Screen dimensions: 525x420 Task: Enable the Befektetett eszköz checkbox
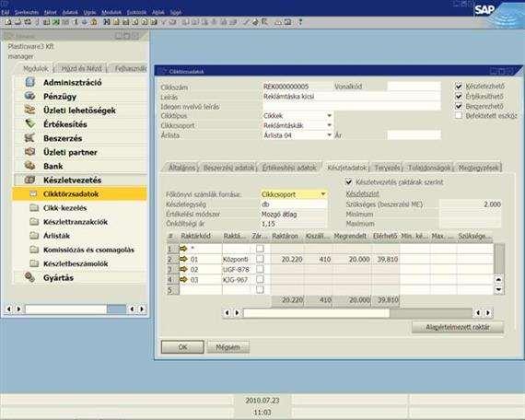[x=459, y=116]
